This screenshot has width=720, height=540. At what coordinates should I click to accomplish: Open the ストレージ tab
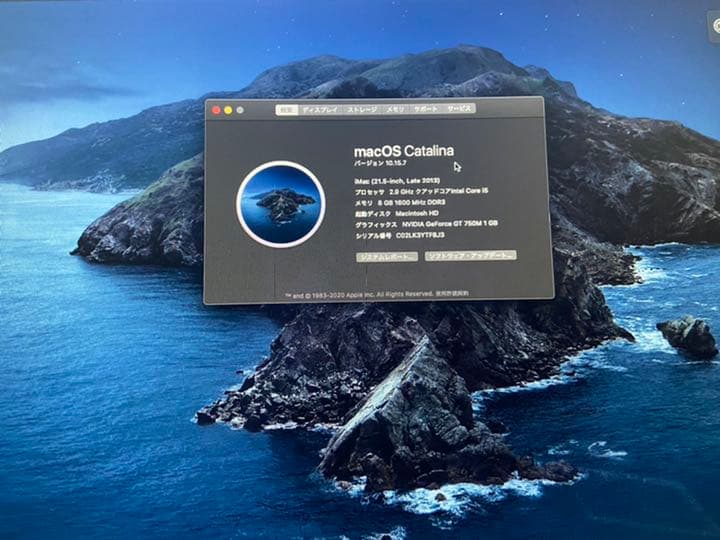362,109
